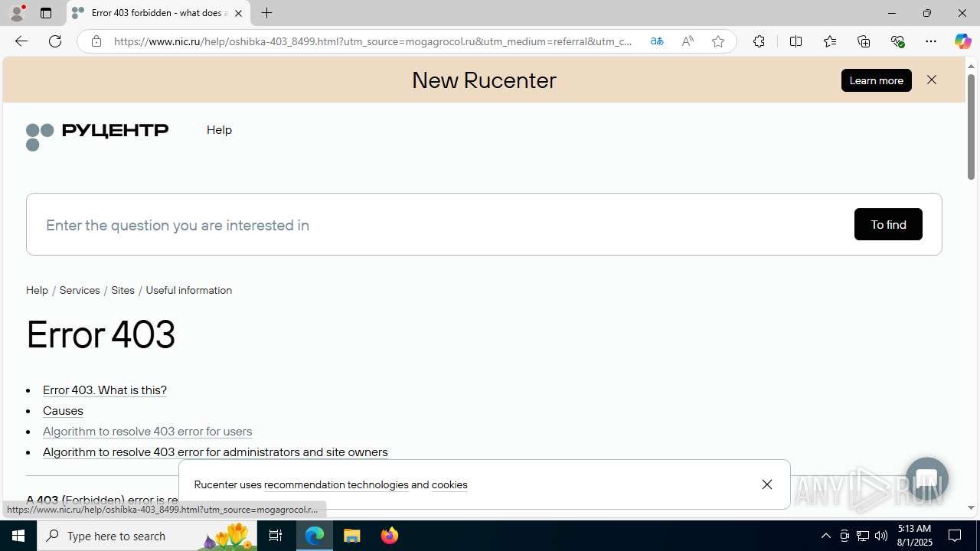Go back to previous page
The image size is (980, 551).
click(x=21, y=41)
